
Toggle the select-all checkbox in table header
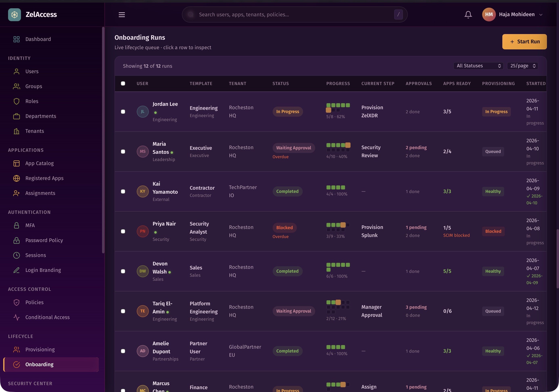123,83
